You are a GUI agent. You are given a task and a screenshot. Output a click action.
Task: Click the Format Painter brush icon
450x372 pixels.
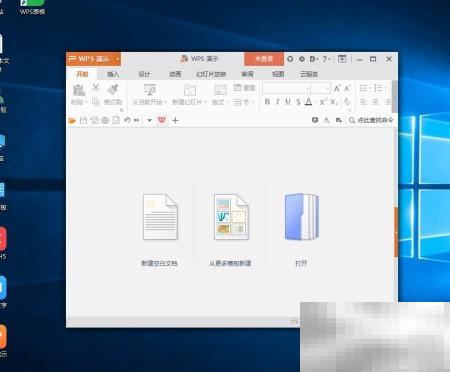(x=113, y=89)
